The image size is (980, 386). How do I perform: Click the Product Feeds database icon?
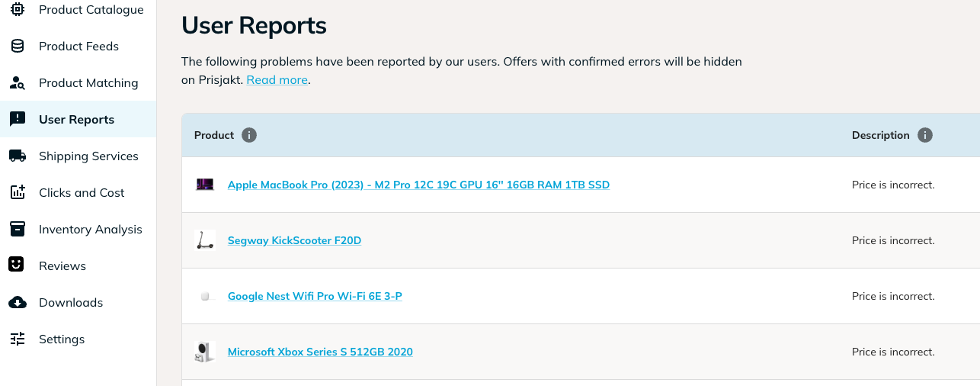[x=18, y=47]
